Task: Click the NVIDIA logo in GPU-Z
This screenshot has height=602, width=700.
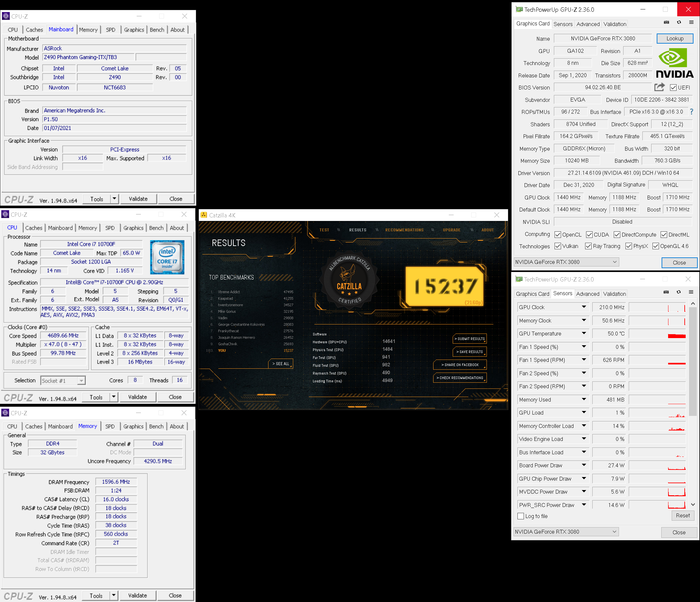Action: click(x=675, y=63)
